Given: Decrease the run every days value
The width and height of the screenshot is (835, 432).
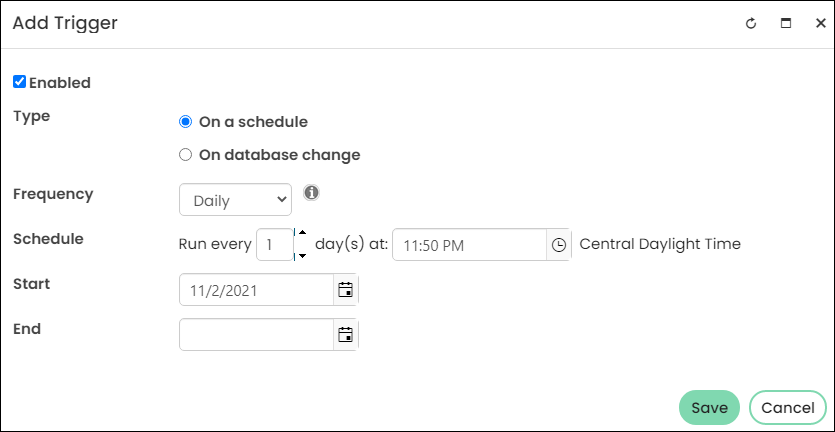Looking at the screenshot, I should [302, 256].
